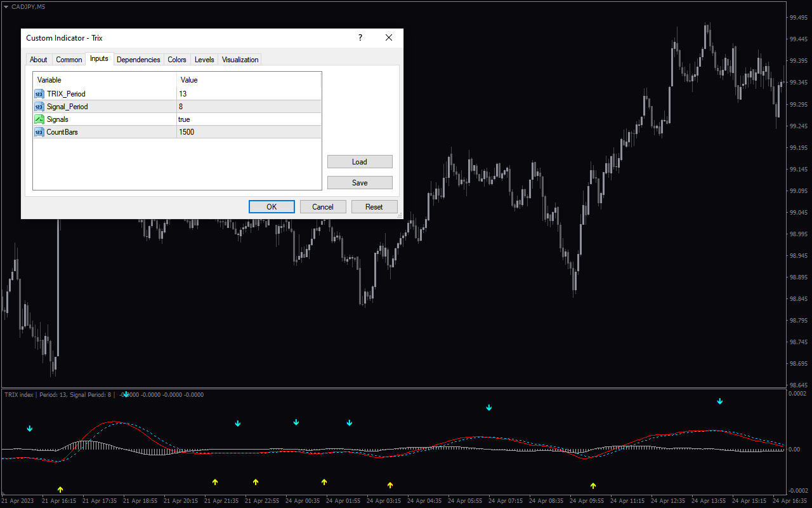Click the 24 Apr 03:15 time label
This screenshot has width=812, height=508.
coord(383,500)
